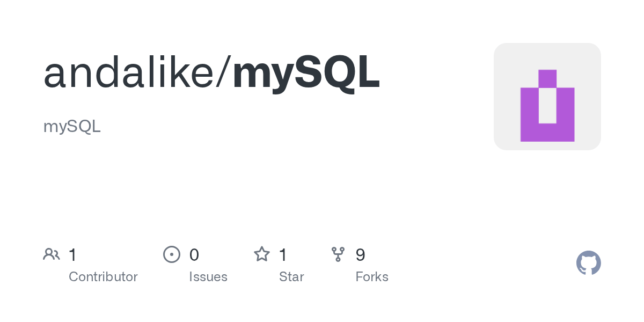Open the Contributor label

(103, 277)
